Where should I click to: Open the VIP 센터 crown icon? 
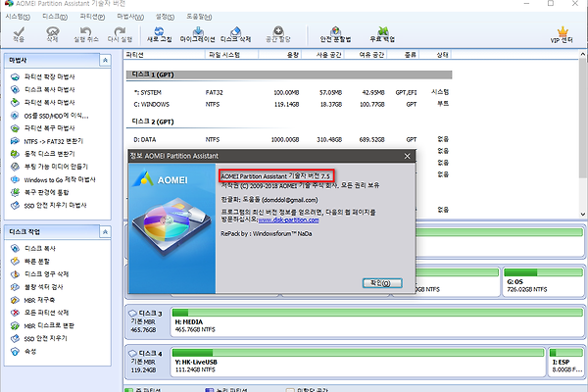point(562,35)
